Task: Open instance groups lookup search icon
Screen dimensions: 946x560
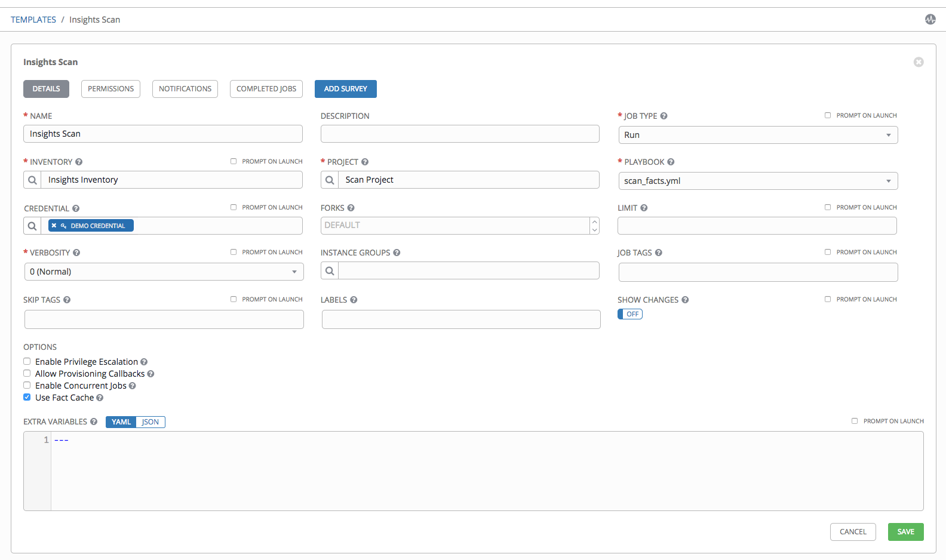Action: tap(330, 270)
